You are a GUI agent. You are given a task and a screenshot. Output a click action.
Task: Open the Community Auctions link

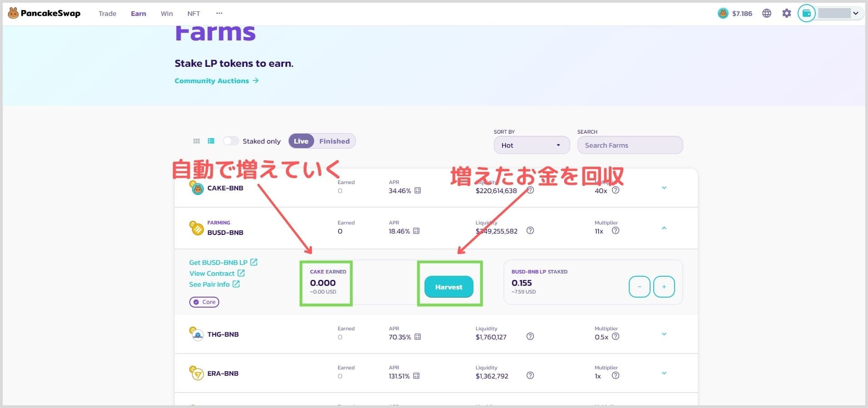217,80
